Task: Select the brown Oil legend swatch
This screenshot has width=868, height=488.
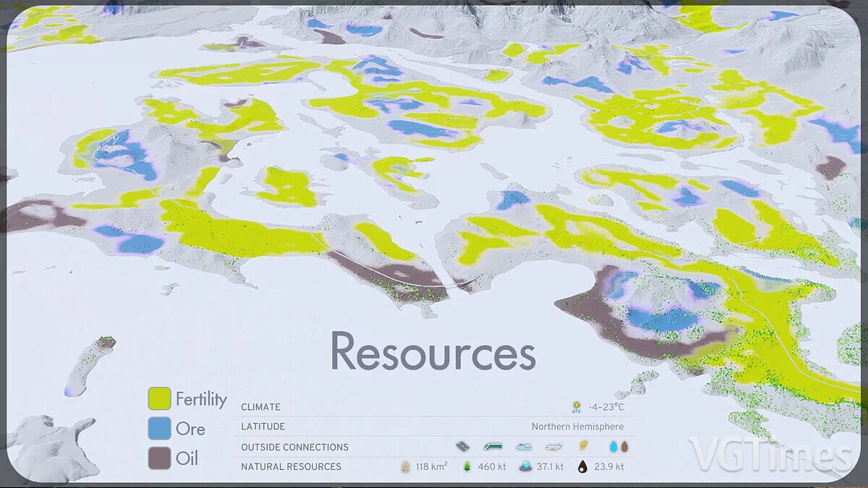Action: pos(159,458)
